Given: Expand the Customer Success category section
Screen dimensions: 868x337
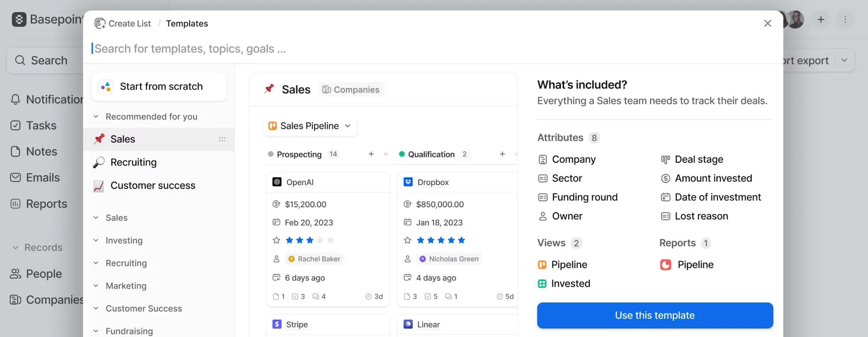Looking at the screenshot, I should 96,308.
